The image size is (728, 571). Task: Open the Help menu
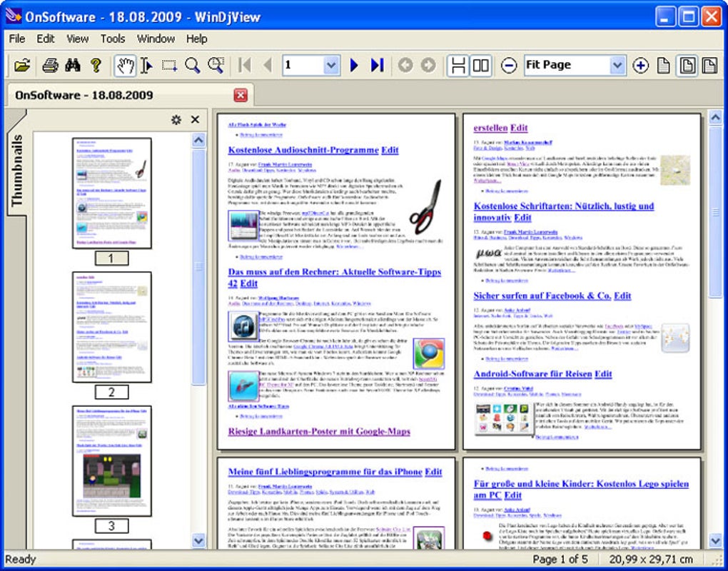196,39
